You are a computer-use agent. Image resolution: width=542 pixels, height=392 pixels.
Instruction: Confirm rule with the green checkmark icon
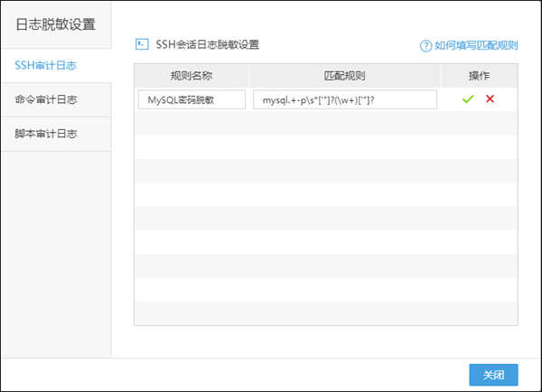[x=468, y=99]
